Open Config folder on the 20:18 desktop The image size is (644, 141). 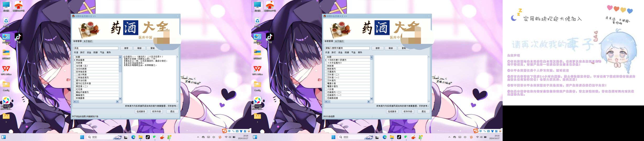(x=6, y=86)
